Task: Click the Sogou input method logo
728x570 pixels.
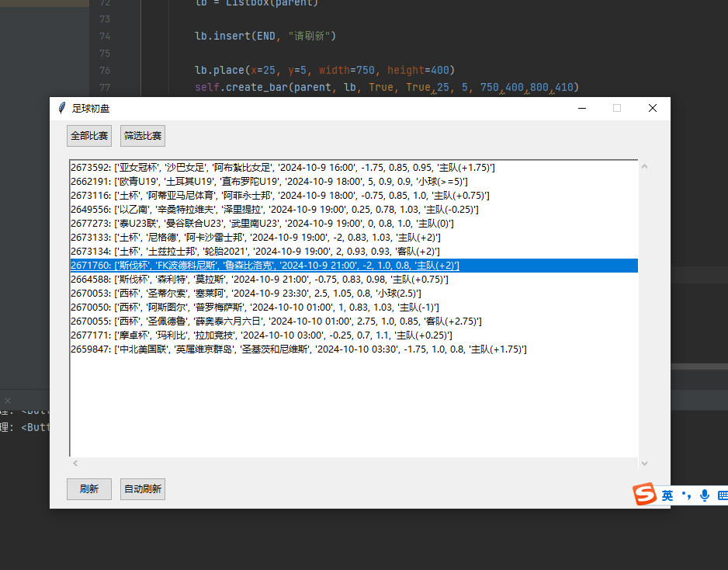Action: pos(645,495)
